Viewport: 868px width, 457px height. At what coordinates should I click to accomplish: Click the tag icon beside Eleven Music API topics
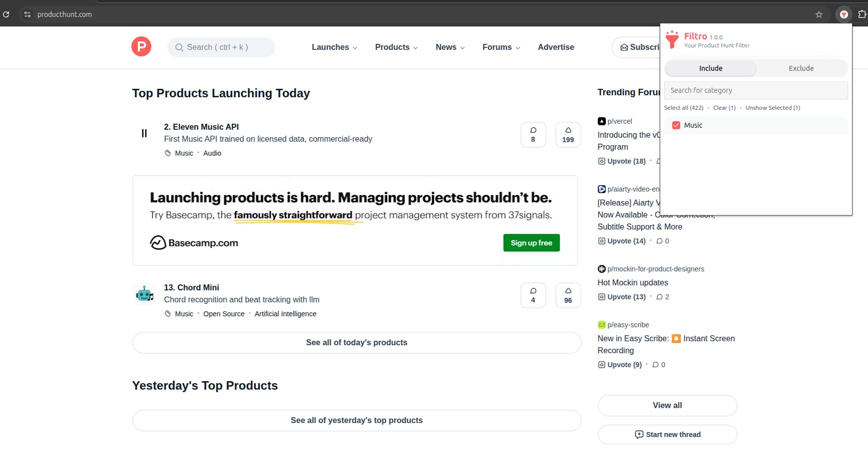(x=168, y=153)
